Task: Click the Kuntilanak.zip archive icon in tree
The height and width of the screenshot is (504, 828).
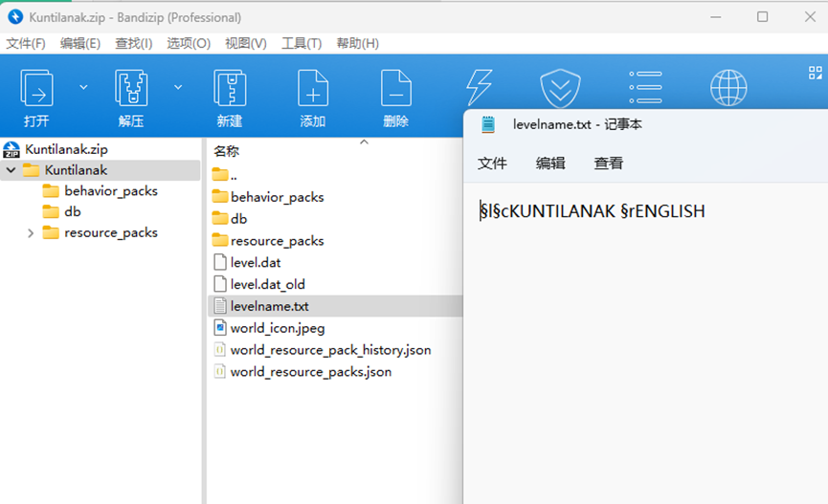Action: click(x=11, y=149)
